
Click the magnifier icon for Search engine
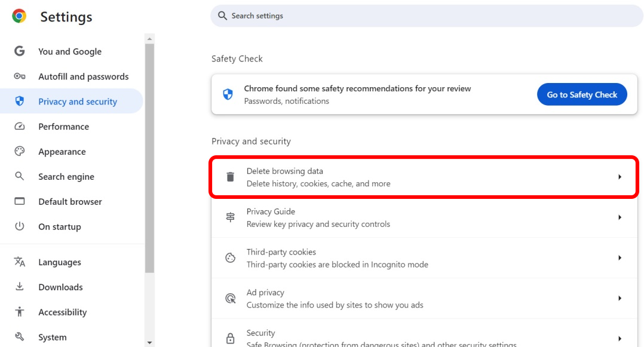click(19, 176)
